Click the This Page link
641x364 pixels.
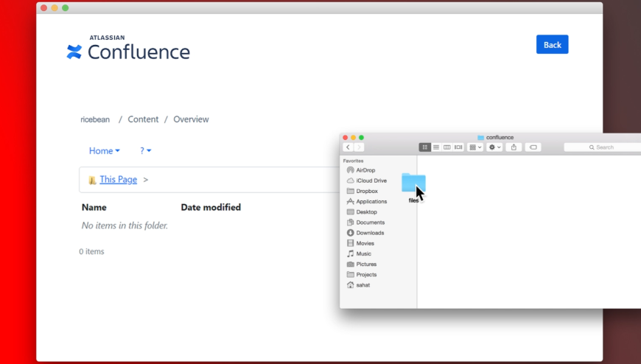118,179
